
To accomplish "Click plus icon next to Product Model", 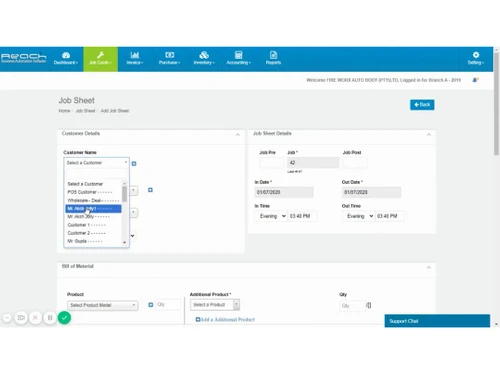I will point(151,305).
